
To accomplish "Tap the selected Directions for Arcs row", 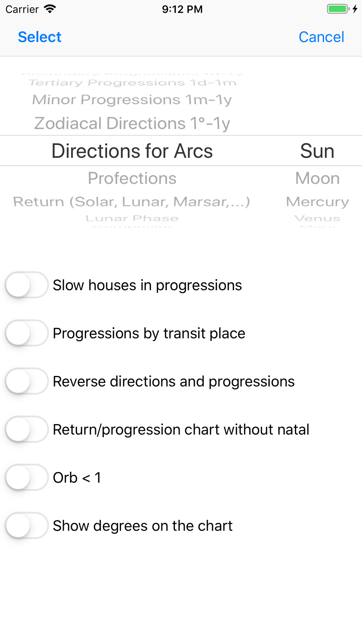I will [x=132, y=151].
